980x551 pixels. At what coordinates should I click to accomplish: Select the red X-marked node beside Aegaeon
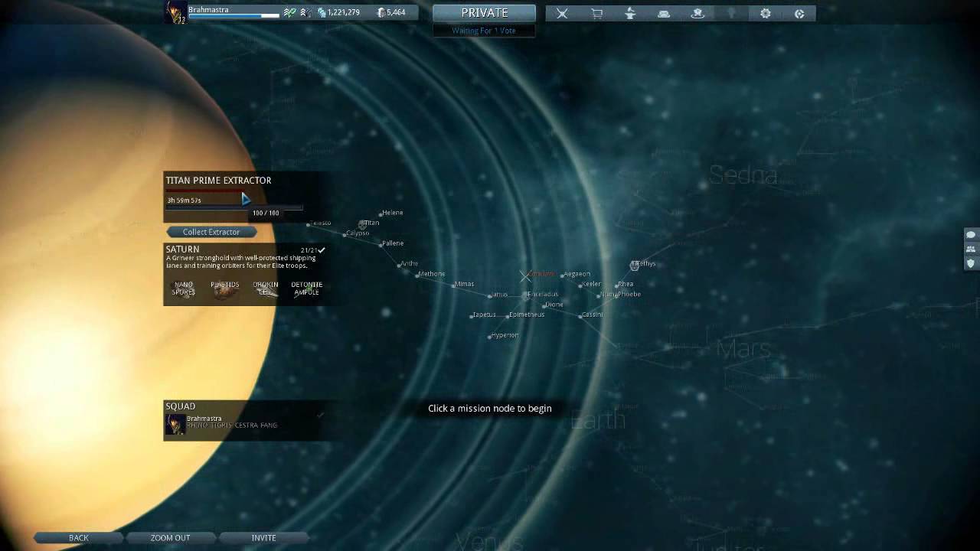click(525, 275)
